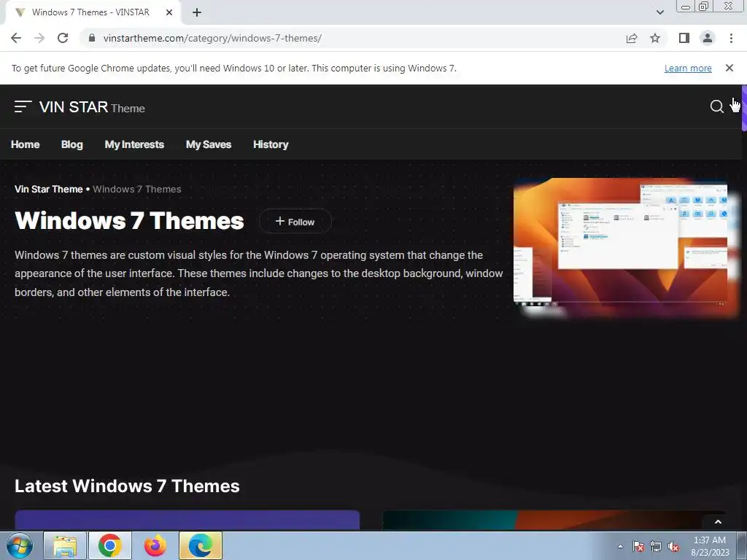Viewport: 747px width, 560px height.
Task: Click the VIN STAR Theme logo
Action: coord(92,107)
